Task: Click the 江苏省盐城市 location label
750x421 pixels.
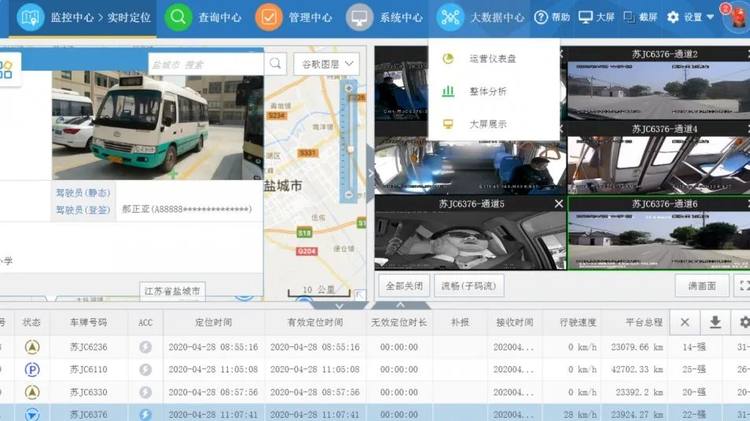Action: pos(172,291)
